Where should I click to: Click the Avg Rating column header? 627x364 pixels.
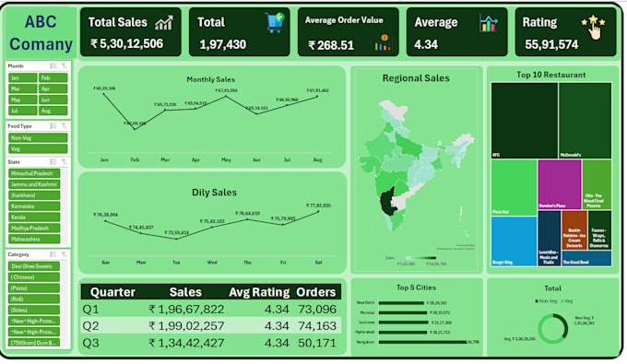point(259,292)
